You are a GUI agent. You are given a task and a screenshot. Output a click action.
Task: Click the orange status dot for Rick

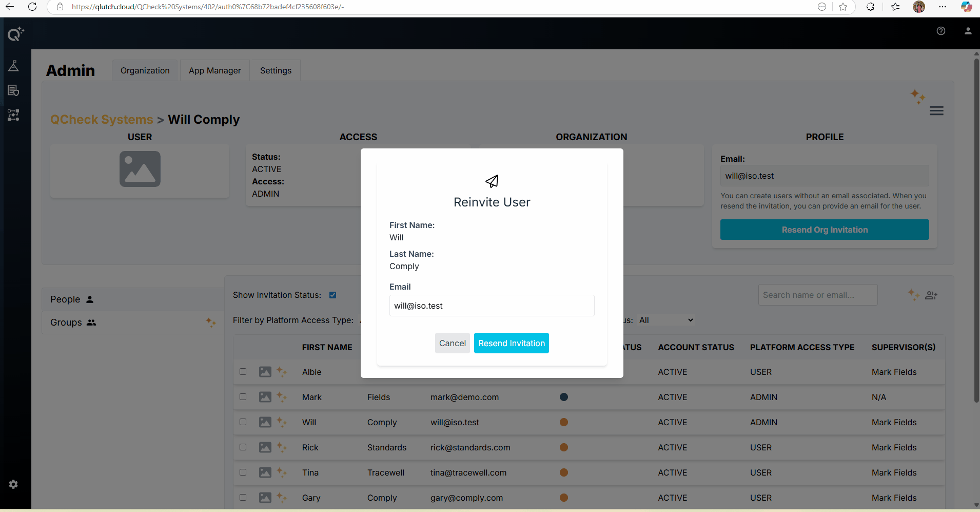pos(563,447)
